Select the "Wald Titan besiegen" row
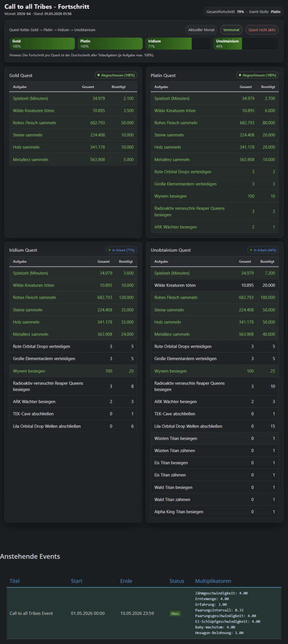 (215, 487)
